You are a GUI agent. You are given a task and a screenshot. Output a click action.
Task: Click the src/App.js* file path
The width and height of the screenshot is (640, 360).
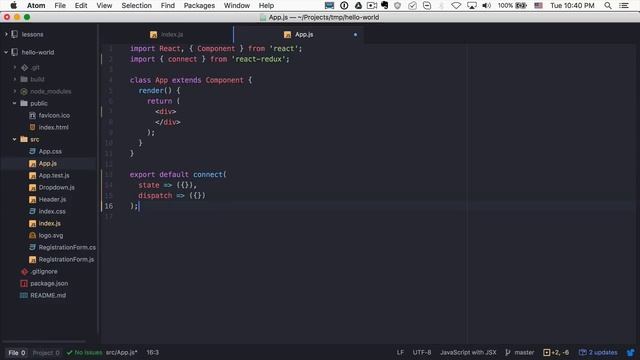(122, 353)
